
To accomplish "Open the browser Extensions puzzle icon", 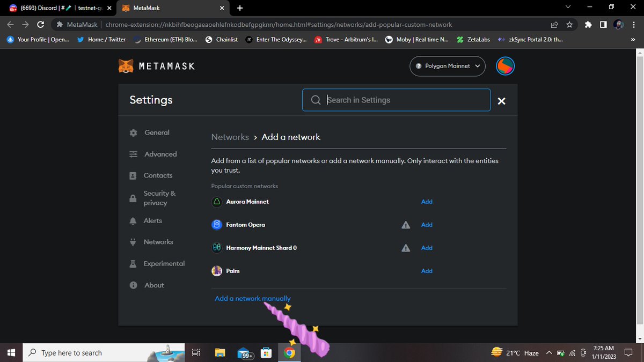I will tap(588, 25).
